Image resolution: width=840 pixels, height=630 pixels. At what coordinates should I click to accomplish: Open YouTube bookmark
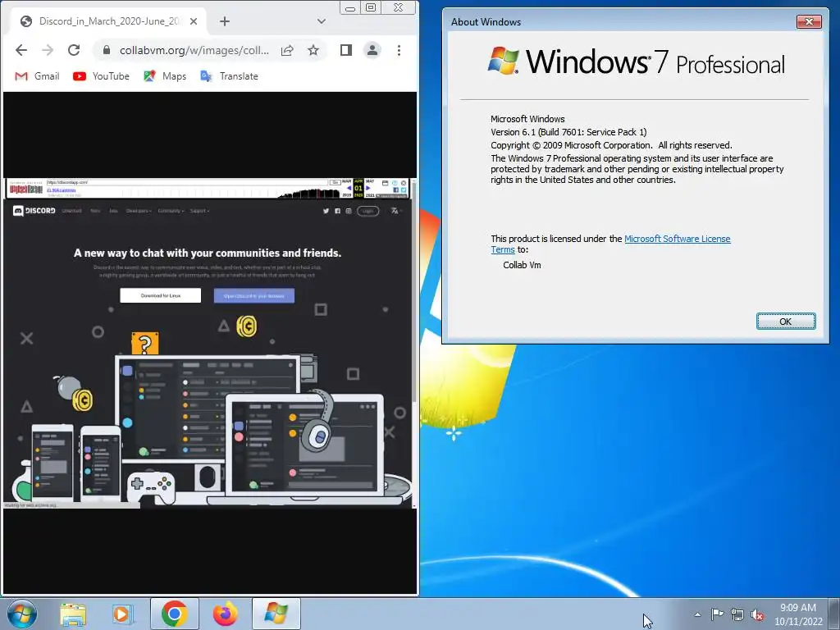(x=101, y=76)
